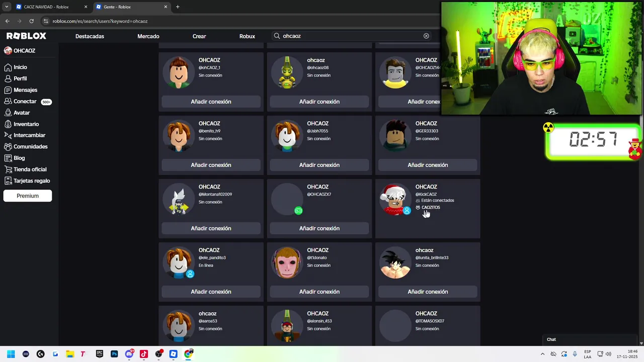The height and width of the screenshot is (362, 644).
Task: Click the Premium button
Action: coord(28,196)
